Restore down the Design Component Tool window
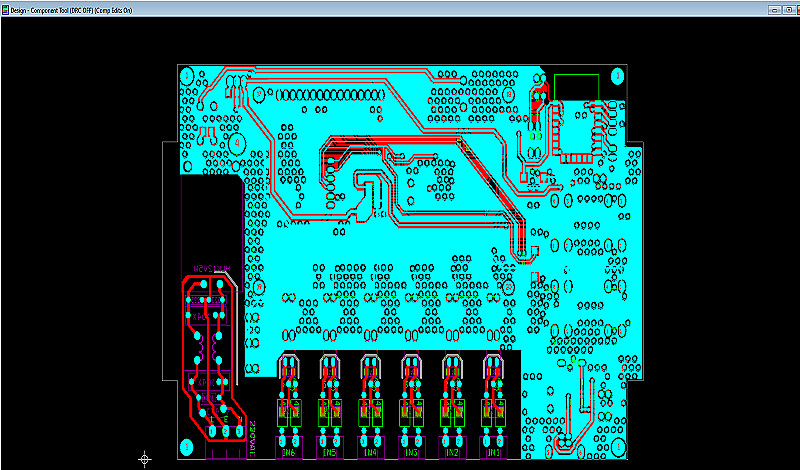This screenshot has width=800, height=470. pyautogui.click(x=789, y=10)
